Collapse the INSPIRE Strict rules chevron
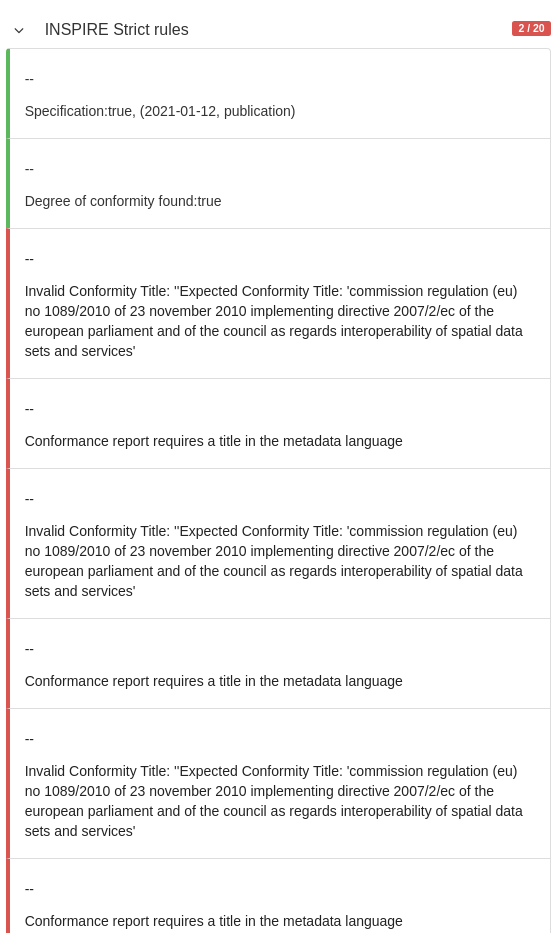 [19, 30]
